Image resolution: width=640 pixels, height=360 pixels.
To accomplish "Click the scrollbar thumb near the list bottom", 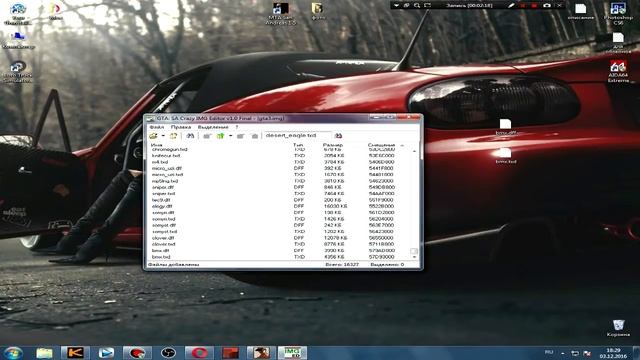I will pyautogui.click(x=414, y=251).
